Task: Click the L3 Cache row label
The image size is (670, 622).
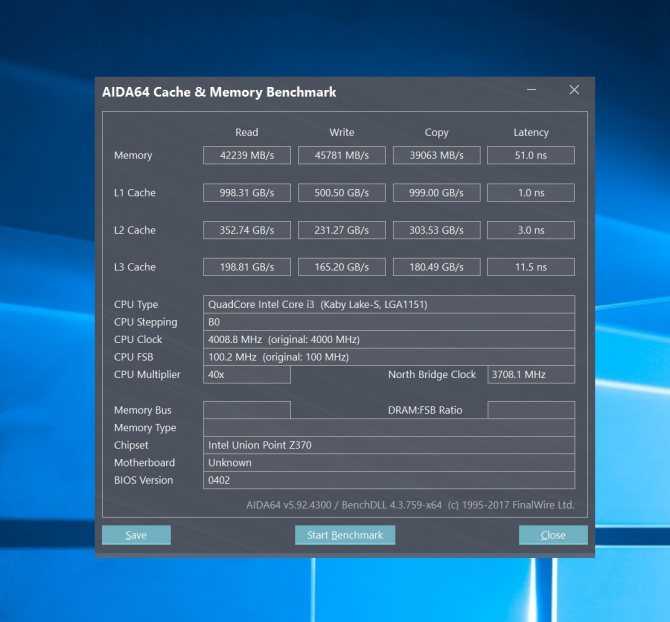Action: coord(135,267)
